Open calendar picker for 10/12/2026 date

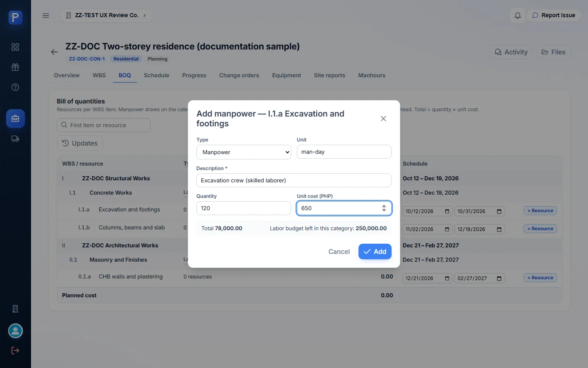(x=447, y=211)
